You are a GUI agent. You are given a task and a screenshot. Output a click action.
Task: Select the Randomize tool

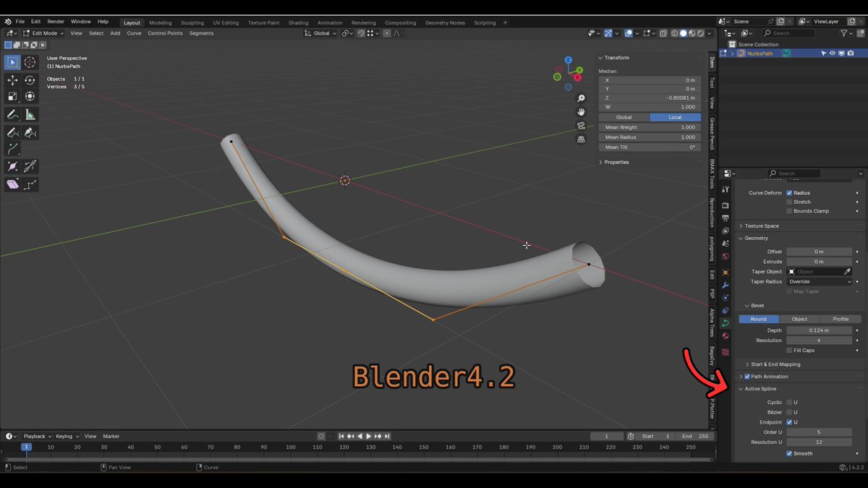[30, 184]
